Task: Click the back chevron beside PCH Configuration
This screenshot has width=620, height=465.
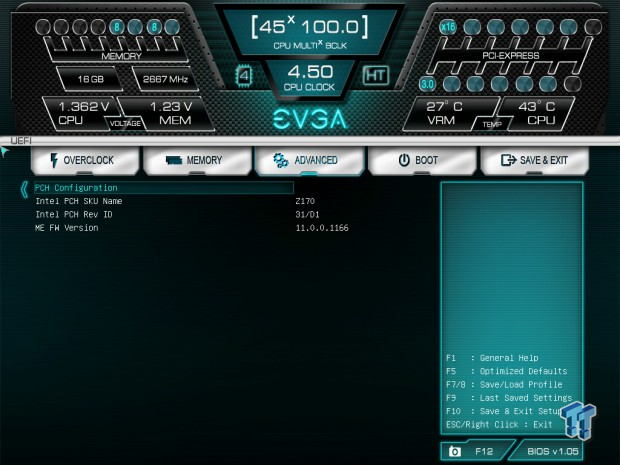Action: coord(25,189)
